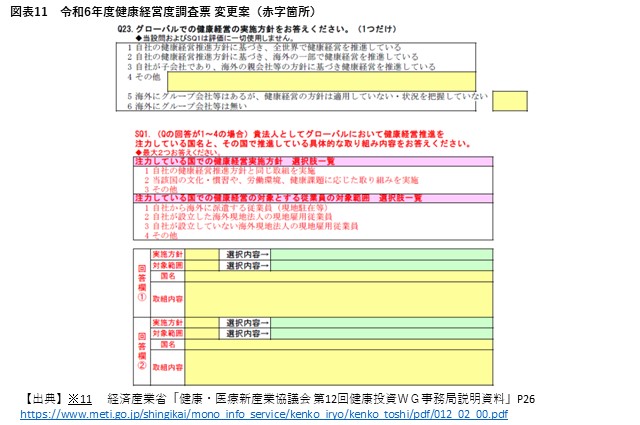Click the 実施方針 label in 回答欄①
640x425 pixels.
pos(167,254)
